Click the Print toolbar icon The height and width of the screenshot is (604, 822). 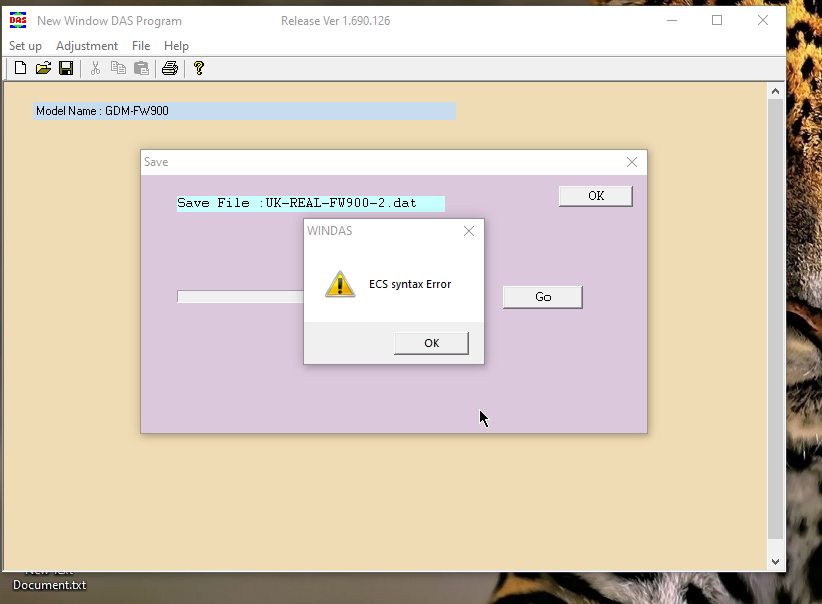pos(170,68)
